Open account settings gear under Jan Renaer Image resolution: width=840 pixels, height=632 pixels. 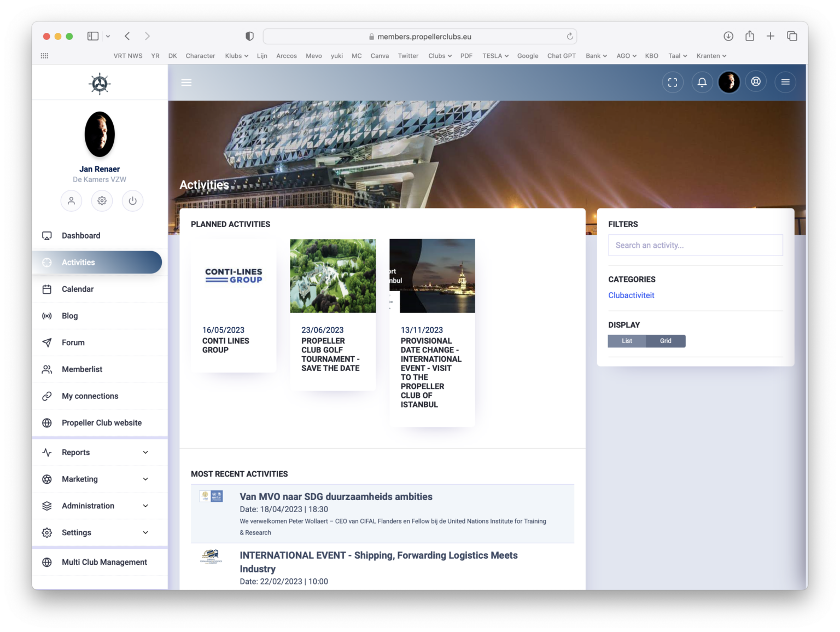click(x=102, y=201)
